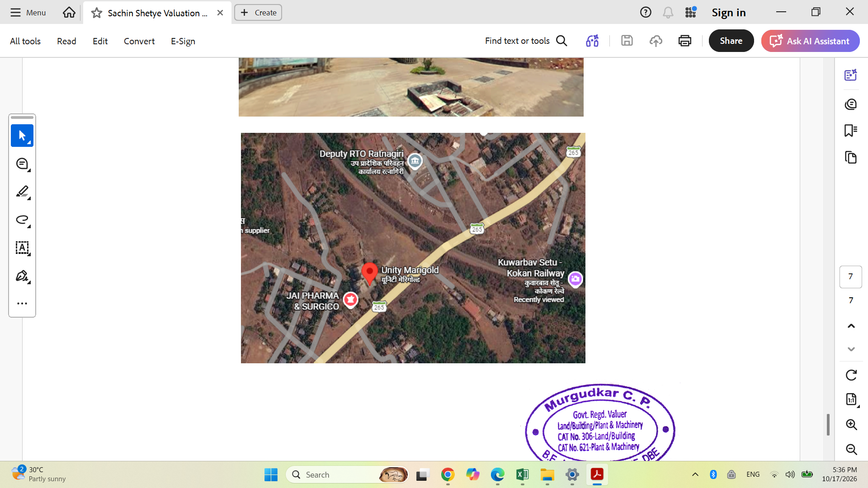The image size is (868, 488).
Task: Open the AI audio/accessibility tool icon
Action: pos(592,41)
